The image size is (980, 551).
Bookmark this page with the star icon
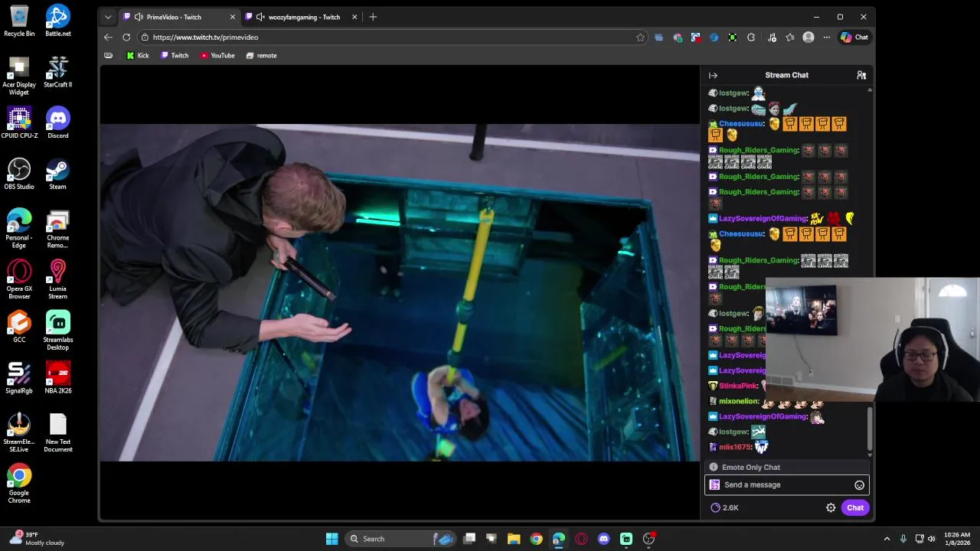pos(640,37)
